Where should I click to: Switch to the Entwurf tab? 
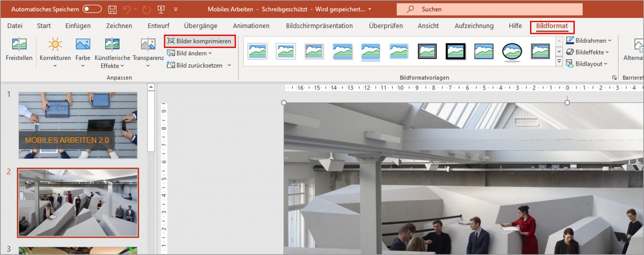coord(158,26)
